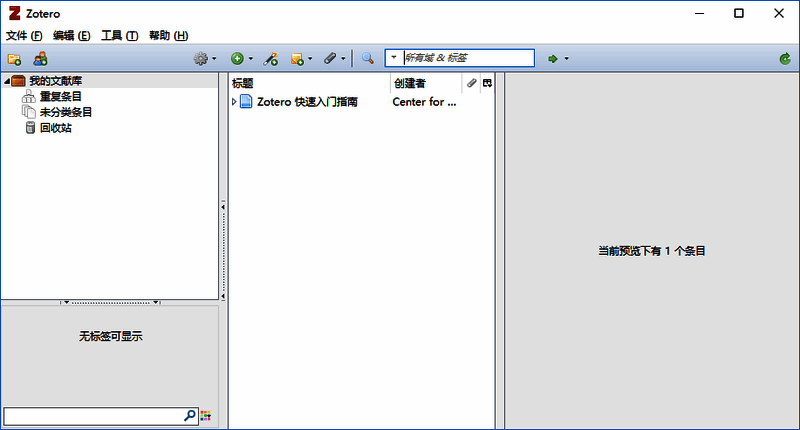Open the 帮助 (H) menu
The image size is (800, 430).
point(168,35)
